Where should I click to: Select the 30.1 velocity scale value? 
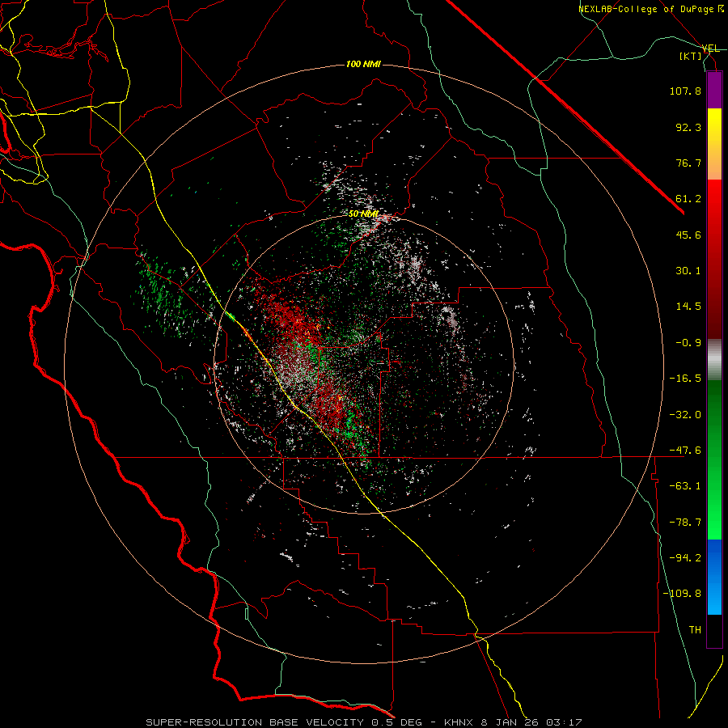coord(688,271)
